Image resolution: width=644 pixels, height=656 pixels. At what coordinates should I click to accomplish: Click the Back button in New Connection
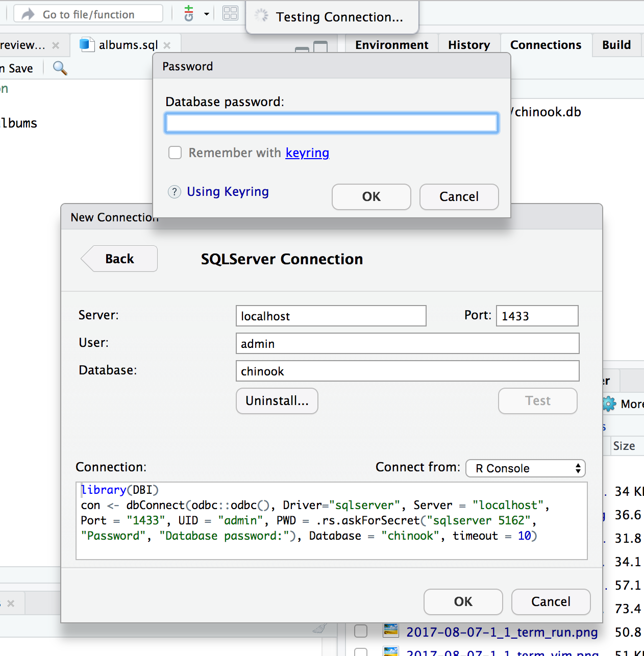coord(119,259)
